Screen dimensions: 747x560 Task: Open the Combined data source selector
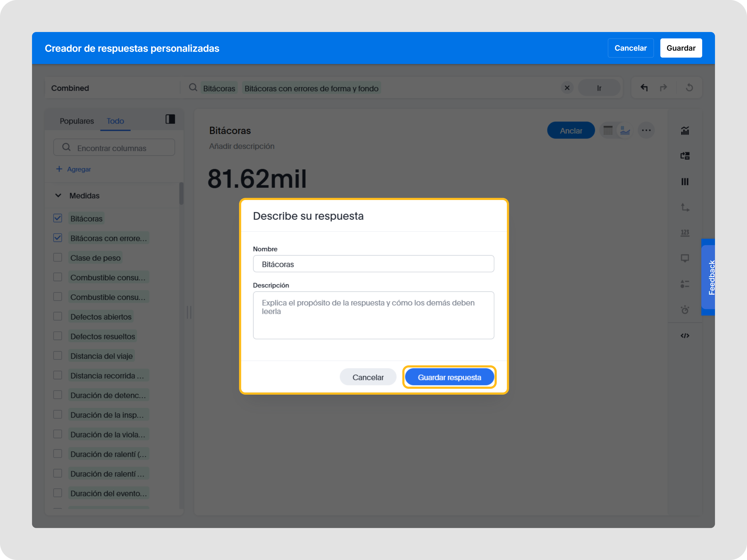70,88
